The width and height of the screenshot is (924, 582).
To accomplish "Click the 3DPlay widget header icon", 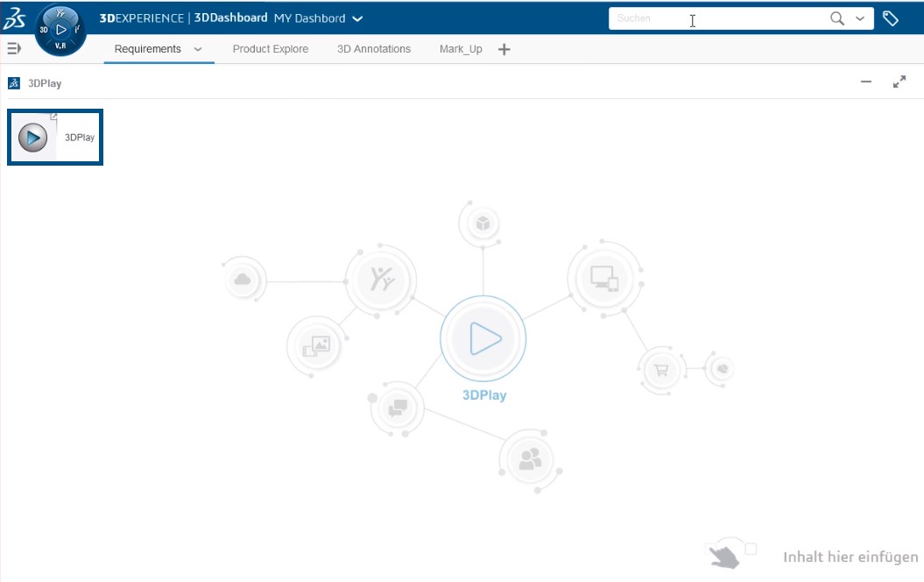I will (x=14, y=83).
